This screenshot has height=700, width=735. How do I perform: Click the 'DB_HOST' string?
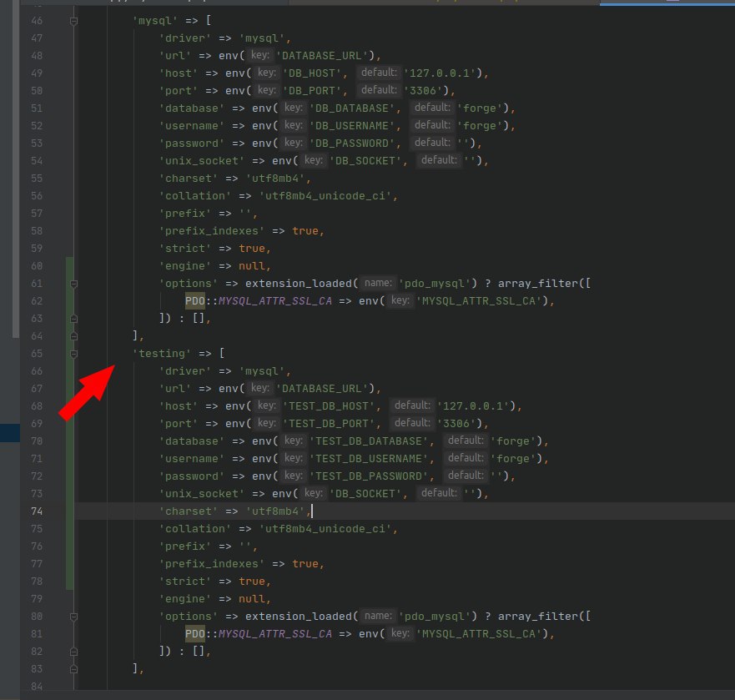click(312, 73)
